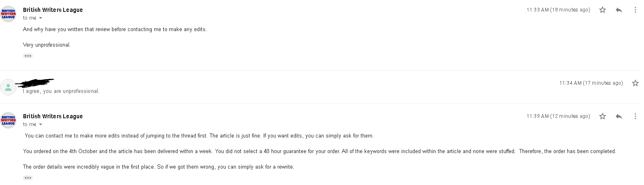Show trimmed content in first email
This screenshot has height=185, width=644.
tap(28, 56)
